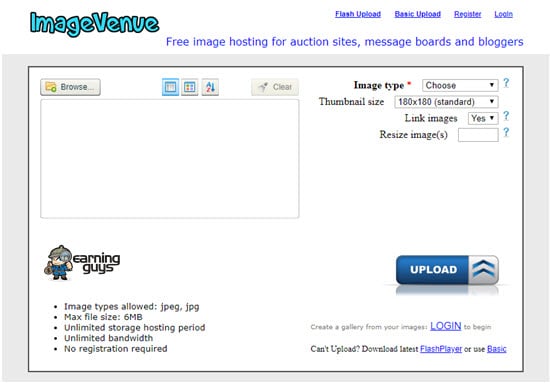
Task: Click the earning guys mascot logo
Action: pyautogui.click(x=82, y=263)
